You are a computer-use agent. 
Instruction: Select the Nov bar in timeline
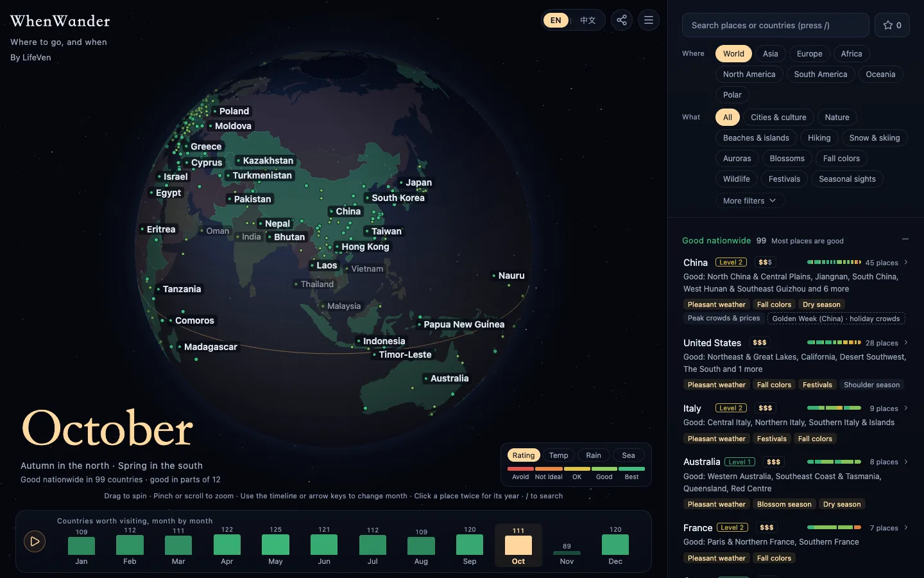tap(567, 552)
